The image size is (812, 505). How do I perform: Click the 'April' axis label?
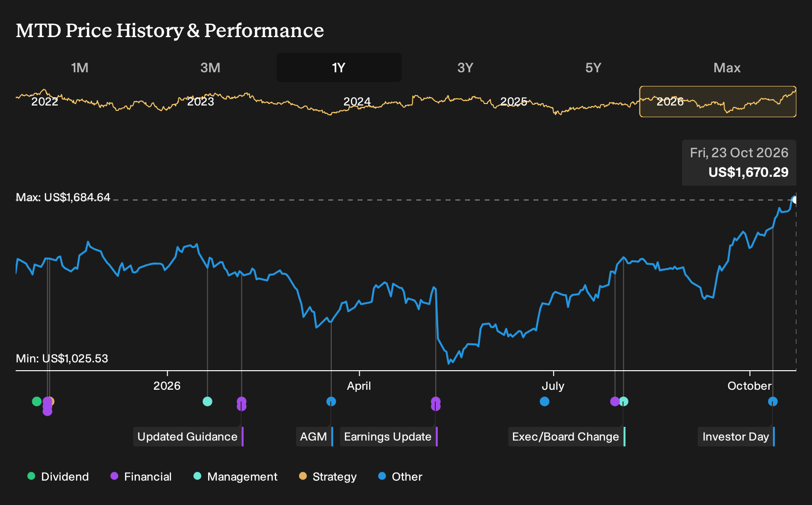tap(359, 386)
